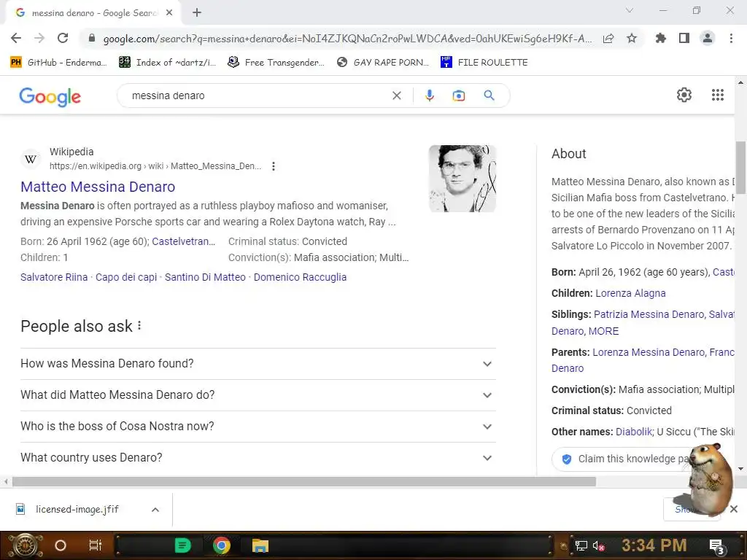Open the licensed-image.jfif downloaded file

tap(76, 510)
